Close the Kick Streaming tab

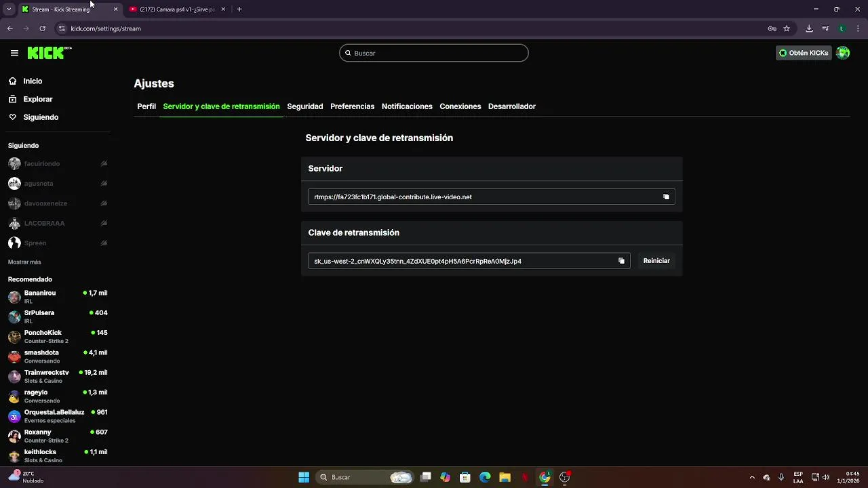pyautogui.click(x=115, y=9)
